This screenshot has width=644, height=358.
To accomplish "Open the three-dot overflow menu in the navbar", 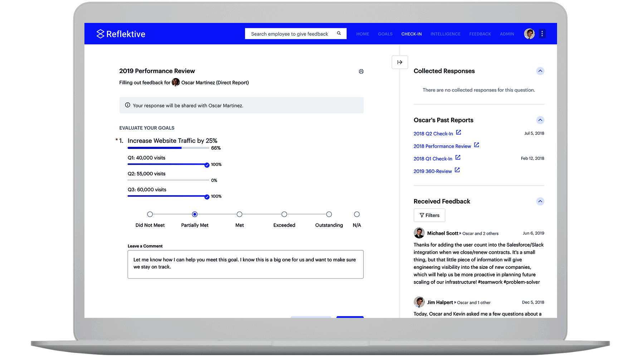I will click(542, 33).
